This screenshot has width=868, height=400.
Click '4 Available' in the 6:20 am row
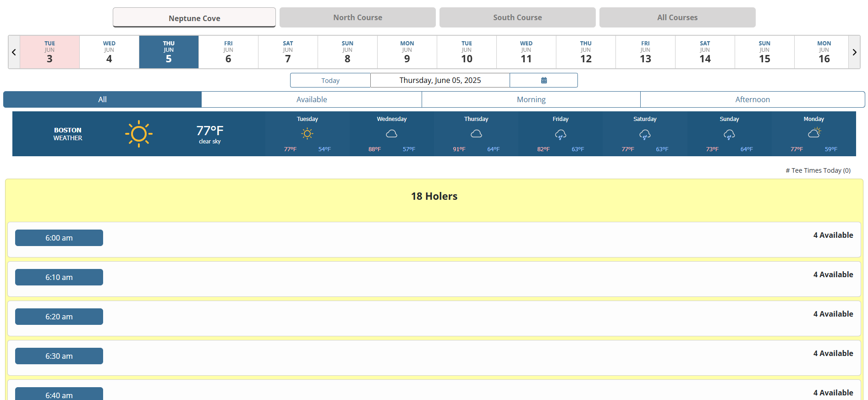click(x=833, y=314)
